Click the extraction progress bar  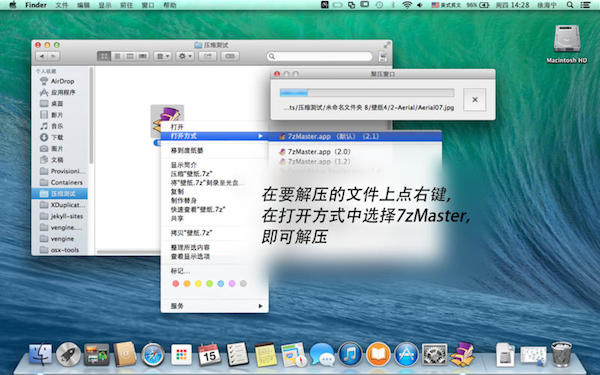point(367,93)
